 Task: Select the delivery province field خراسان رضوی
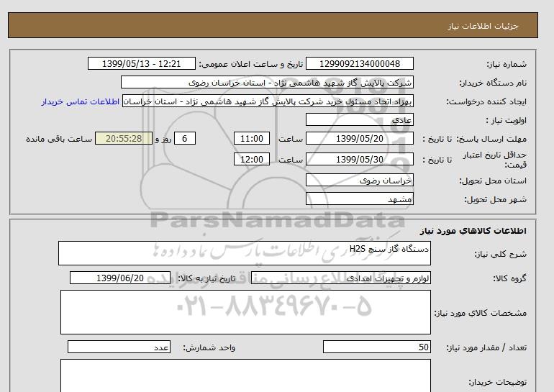[359, 180]
